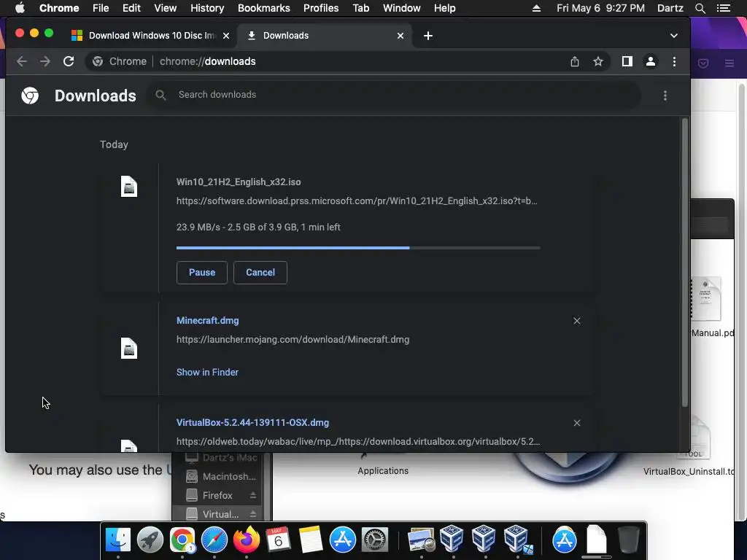This screenshot has height=560, width=747.
Task: Click the search magnifier icon in Downloads
Action: (160, 96)
